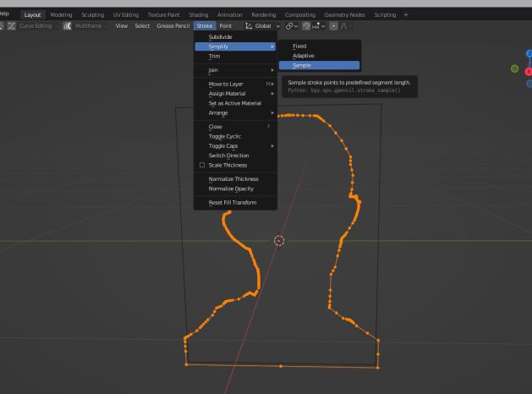Select Sample simplify option
The image size is (532, 394).
(x=319, y=65)
